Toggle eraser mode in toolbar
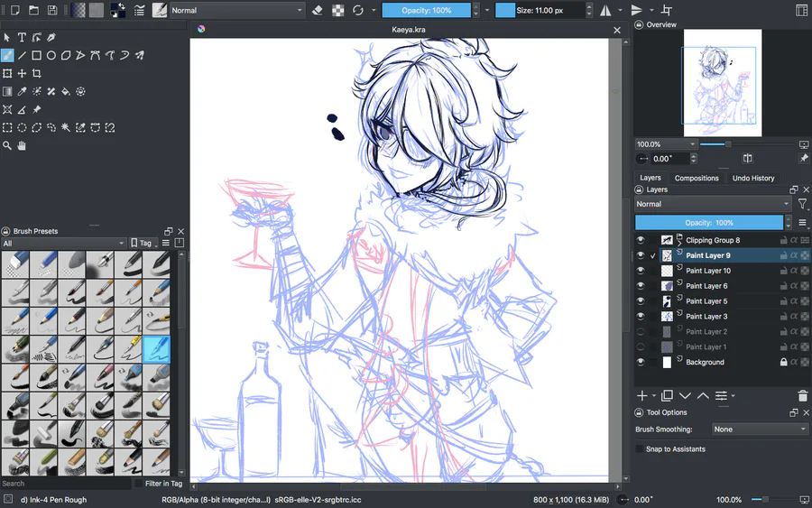The image size is (812, 508). (x=318, y=10)
